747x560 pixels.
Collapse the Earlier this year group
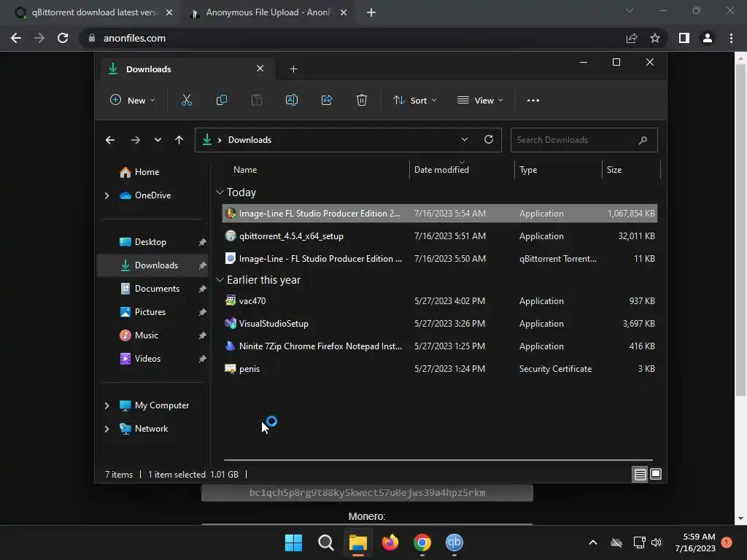click(220, 280)
